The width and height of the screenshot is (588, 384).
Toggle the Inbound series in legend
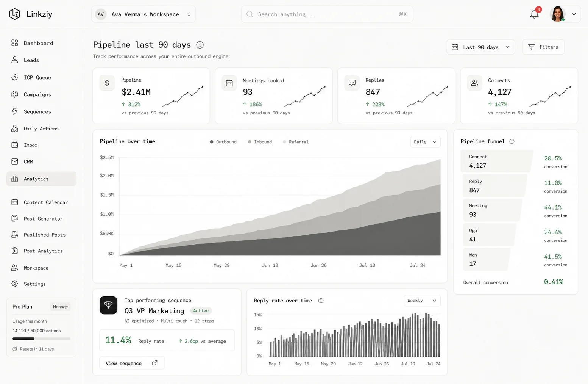coord(260,142)
